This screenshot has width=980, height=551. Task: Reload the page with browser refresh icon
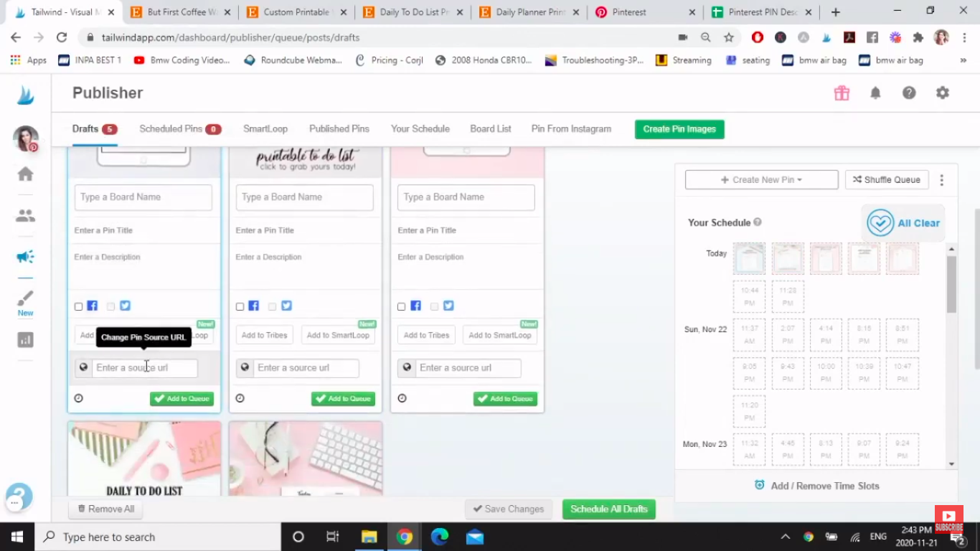pos(62,37)
